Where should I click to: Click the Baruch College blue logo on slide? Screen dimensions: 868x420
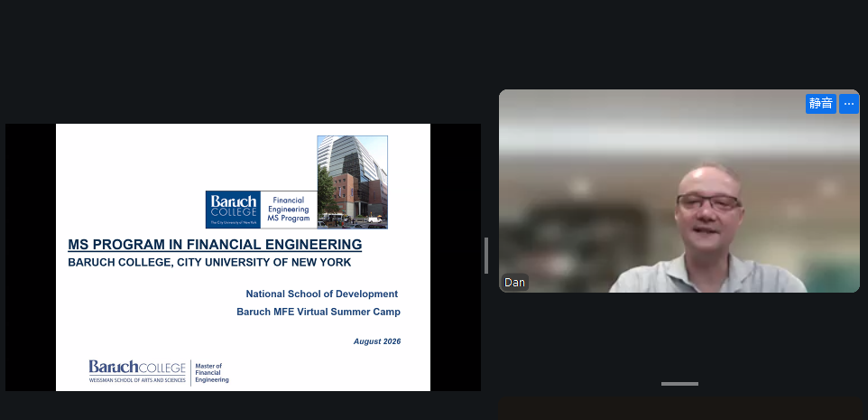(x=233, y=210)
